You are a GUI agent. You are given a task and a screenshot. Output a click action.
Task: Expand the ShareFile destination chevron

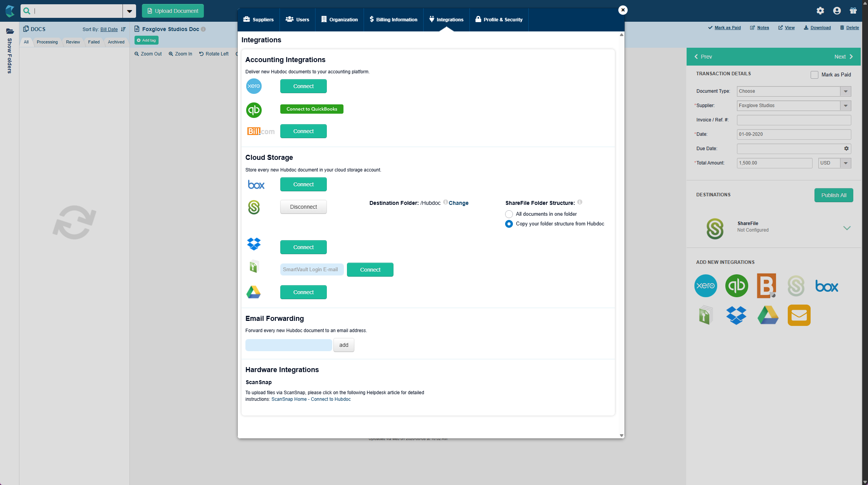[x=847, y=228]
